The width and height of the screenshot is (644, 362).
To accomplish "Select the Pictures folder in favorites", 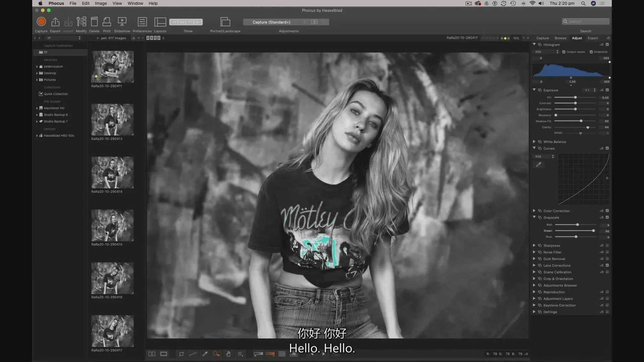I will point(50,80).
